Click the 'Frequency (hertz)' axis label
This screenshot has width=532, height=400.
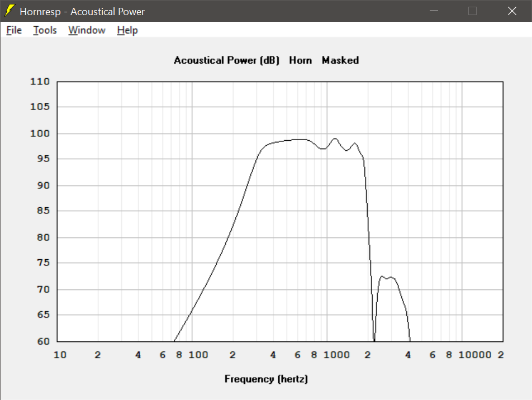tap(266, 379)
